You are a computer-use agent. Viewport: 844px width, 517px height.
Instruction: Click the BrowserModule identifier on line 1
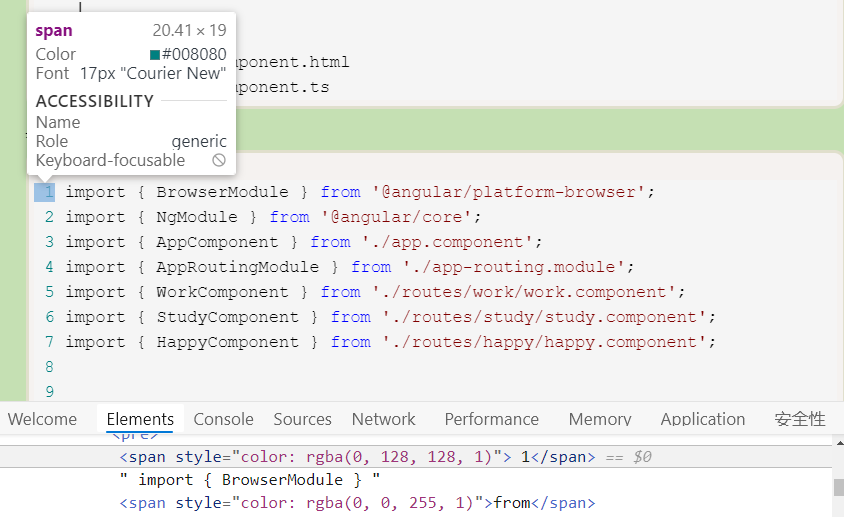(222, 192)
